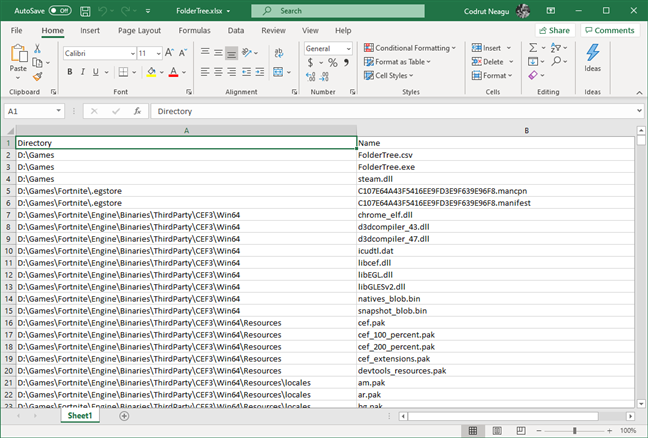Viewport: 648px width, 438px height.
Task: Toggle Italic formatting
Action: point(83,72)
